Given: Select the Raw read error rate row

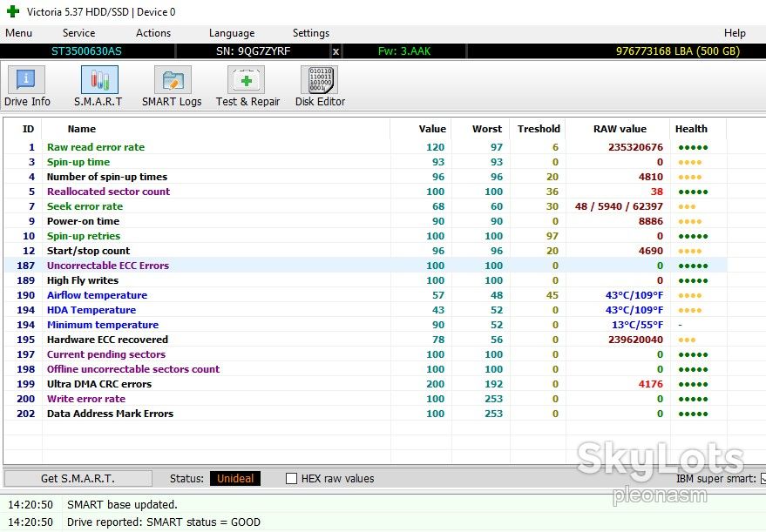Looking at the screenshot, I should point(365,147).
